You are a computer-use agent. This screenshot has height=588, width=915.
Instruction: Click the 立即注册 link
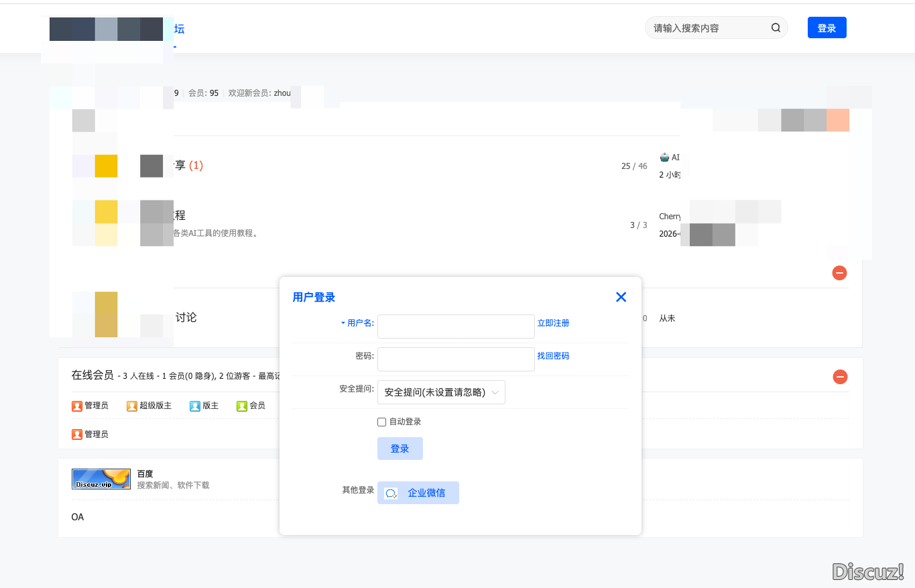click(x=553, y=323)
